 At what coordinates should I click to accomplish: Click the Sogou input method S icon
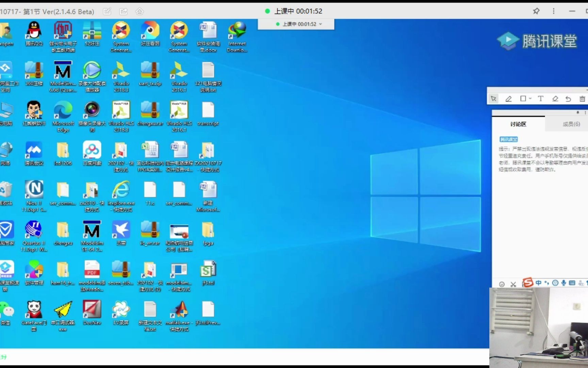point(528,282)
